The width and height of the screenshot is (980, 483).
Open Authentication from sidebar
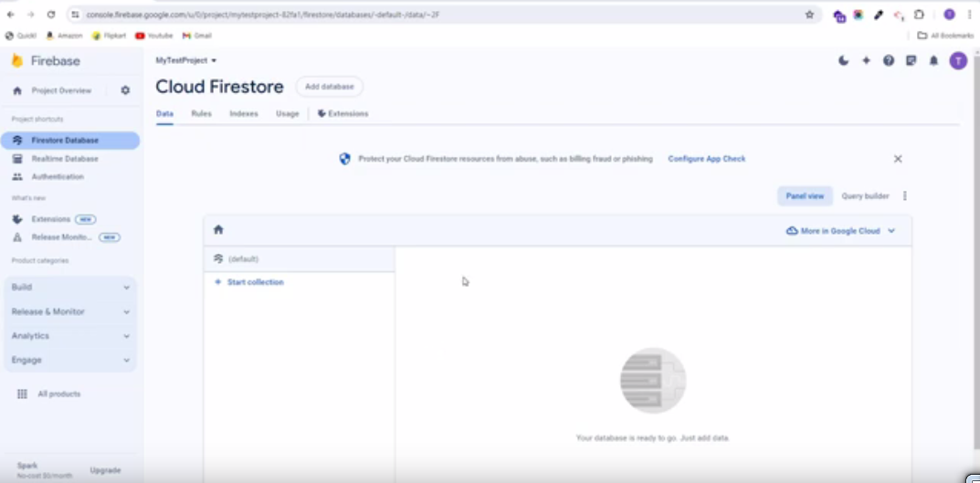58,177
